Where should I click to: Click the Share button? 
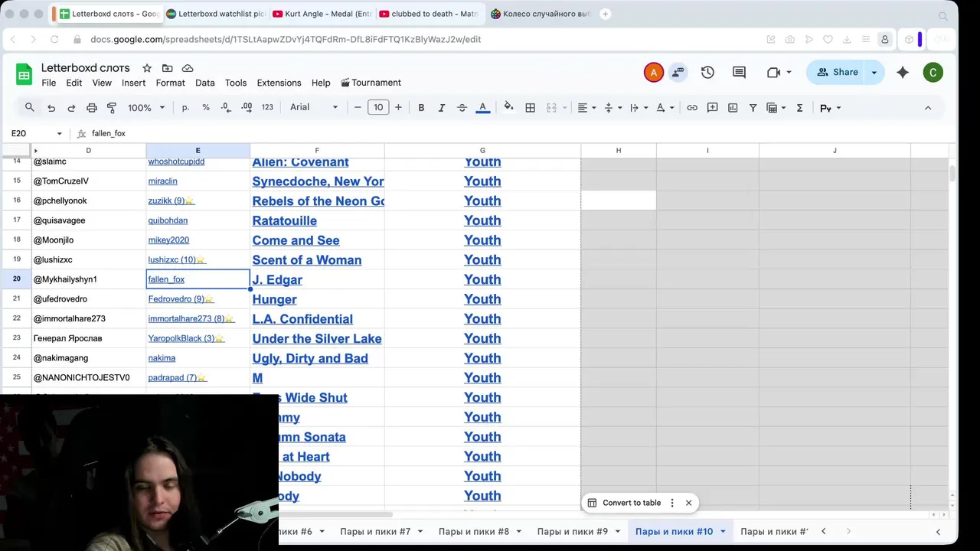pyautogui.click(x=838, y=72)
